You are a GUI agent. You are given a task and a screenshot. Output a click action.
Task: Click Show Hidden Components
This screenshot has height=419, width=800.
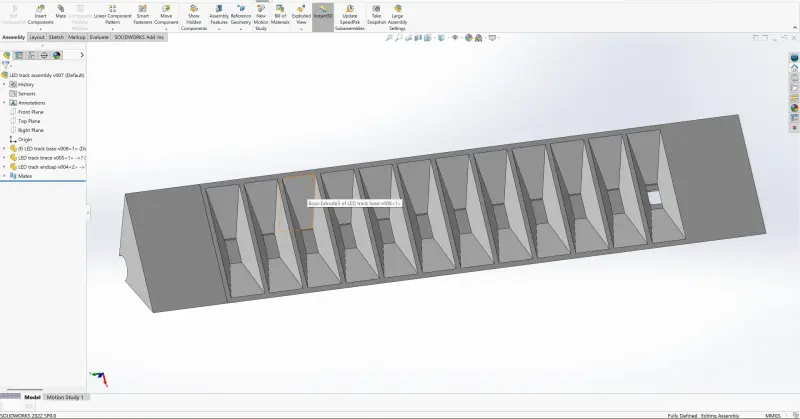[194, 17]
